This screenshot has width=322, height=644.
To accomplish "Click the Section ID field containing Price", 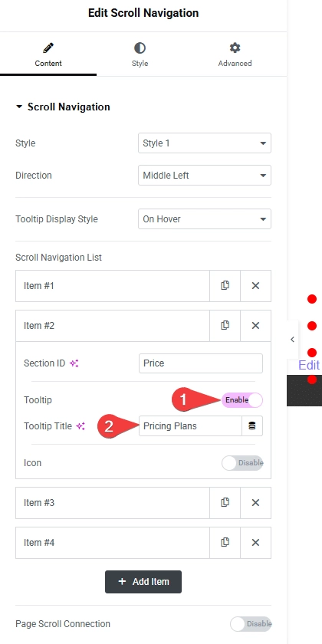I will [x=201, y=363].
